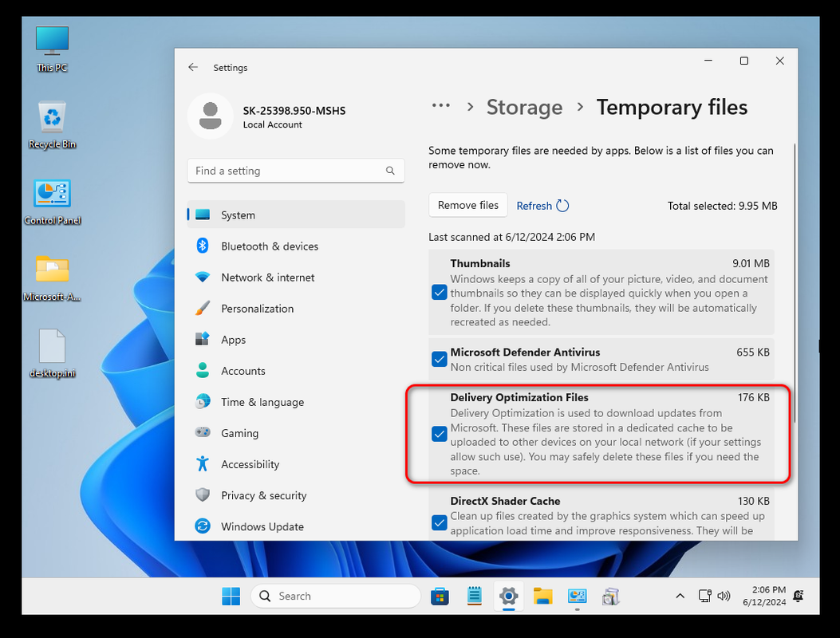The width and height of the screenshot is (840, 638).
Task: Uncheck the Microsoft Defender Antivirus checkbox
Action: [440, 359]
